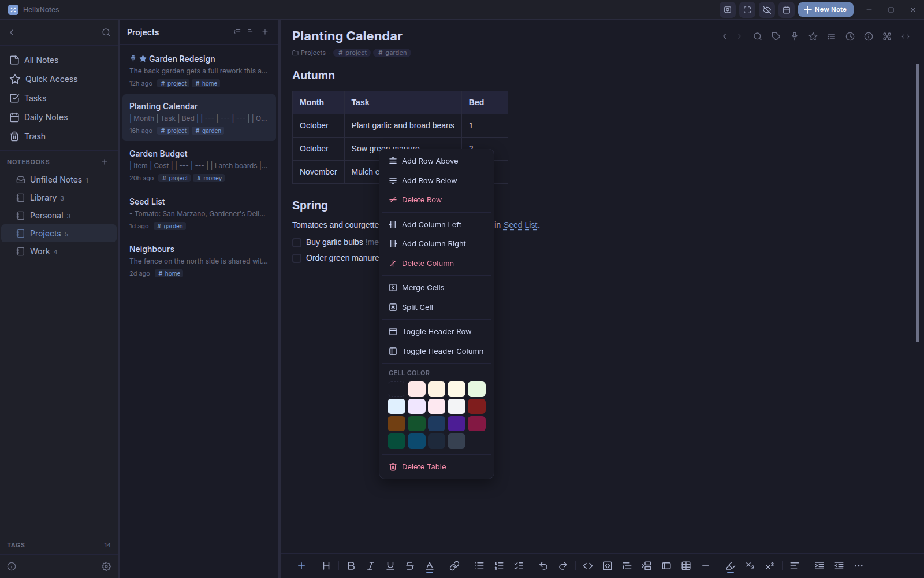Insert a link via toolbar
The width and height of the screenshot is (924, 578).
[454, 566]
